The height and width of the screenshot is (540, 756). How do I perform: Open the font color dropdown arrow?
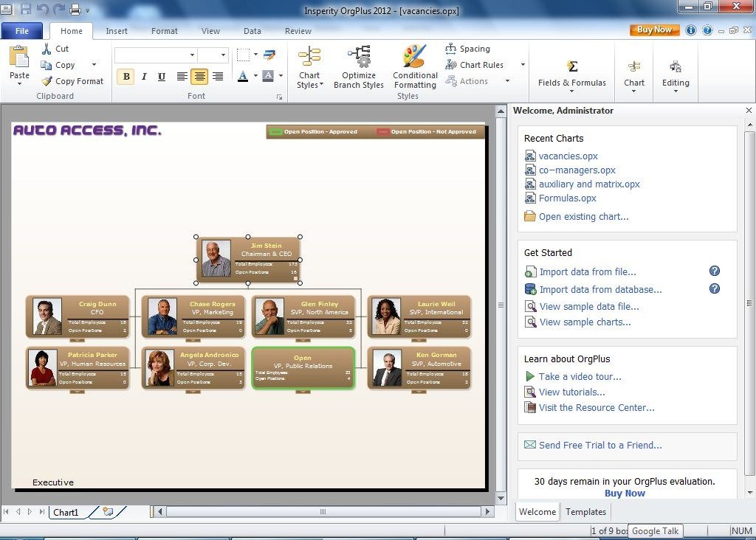coord(255,76)
